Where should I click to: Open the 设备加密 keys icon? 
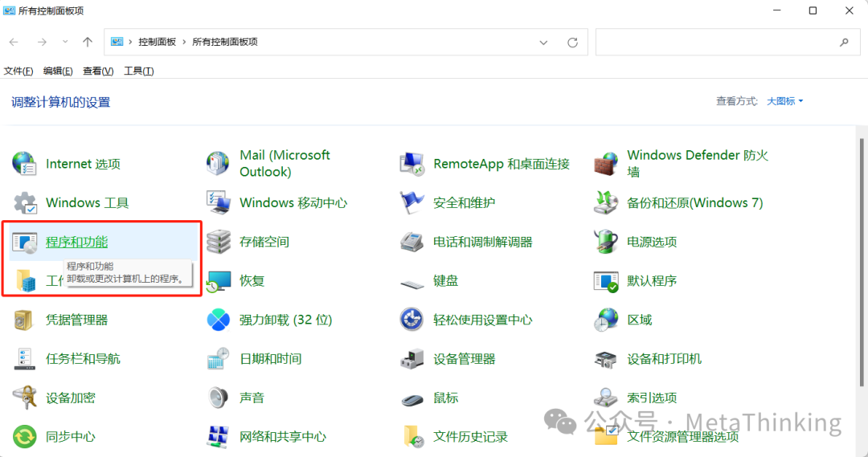point(24,398)
